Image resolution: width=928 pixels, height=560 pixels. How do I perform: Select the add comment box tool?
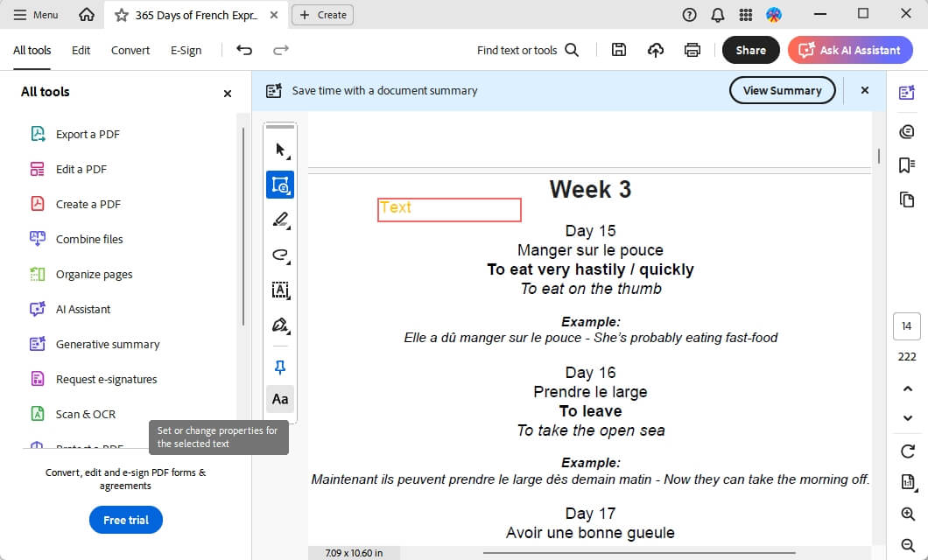[280, 185]
